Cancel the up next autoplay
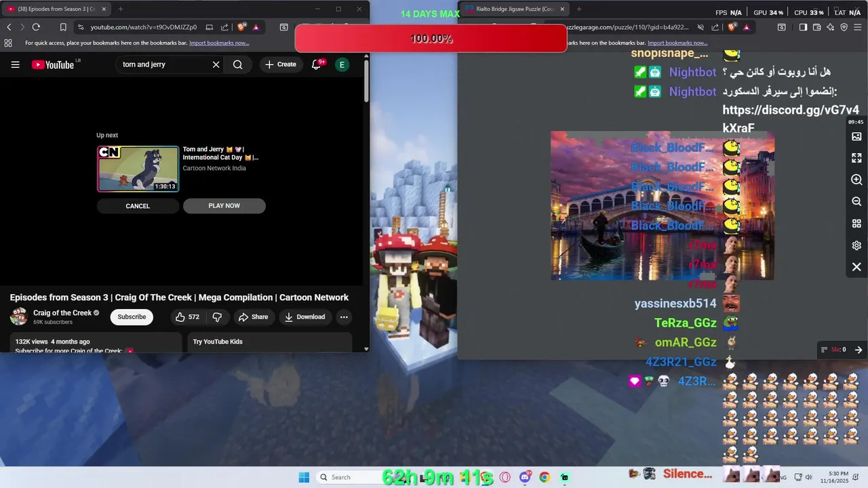Screen dimensions: 868x488 [x=138, y=206]
